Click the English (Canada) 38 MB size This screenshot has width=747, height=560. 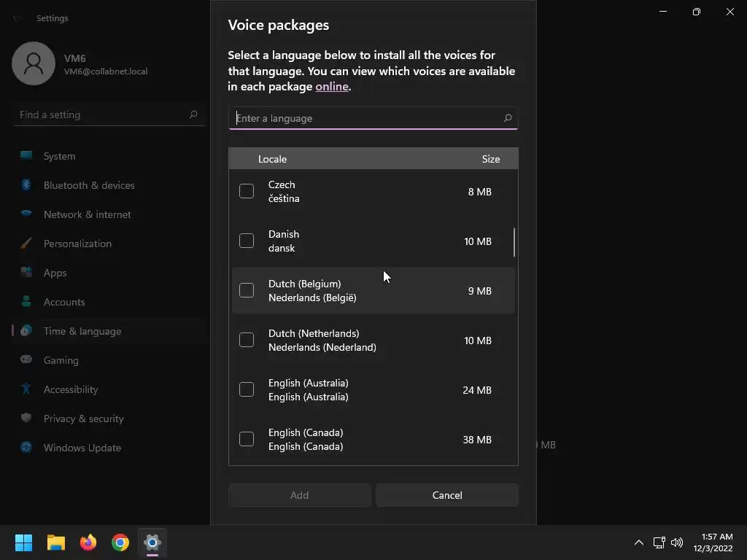click(x=477, y=440)
